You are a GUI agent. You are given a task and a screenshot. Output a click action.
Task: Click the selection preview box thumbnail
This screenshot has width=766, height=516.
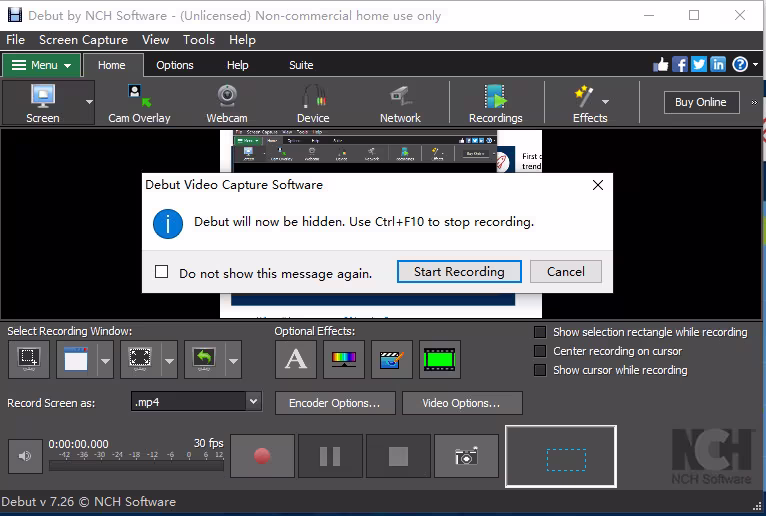(x=561, y=456)
